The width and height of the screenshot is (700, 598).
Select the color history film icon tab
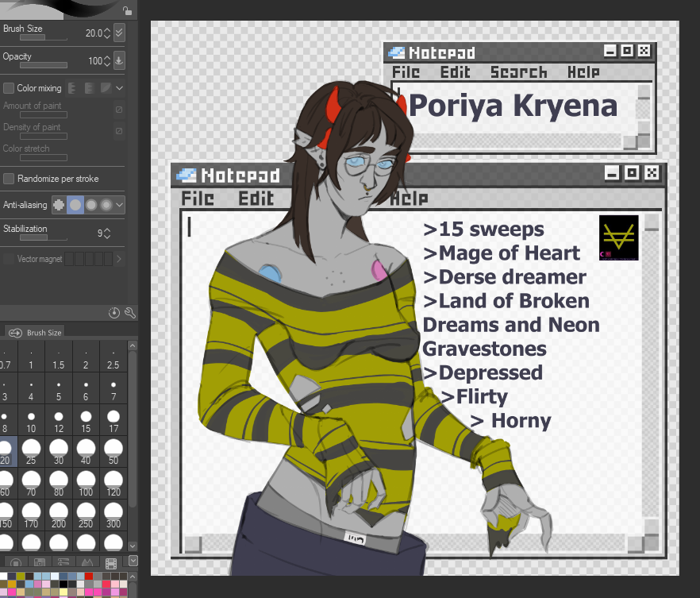pos(111,563)
